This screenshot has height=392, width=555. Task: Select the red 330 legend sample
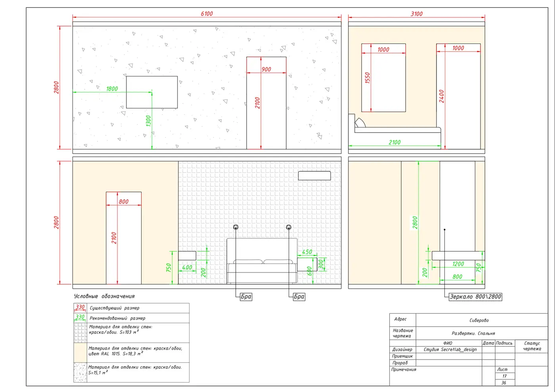(80, 307)
